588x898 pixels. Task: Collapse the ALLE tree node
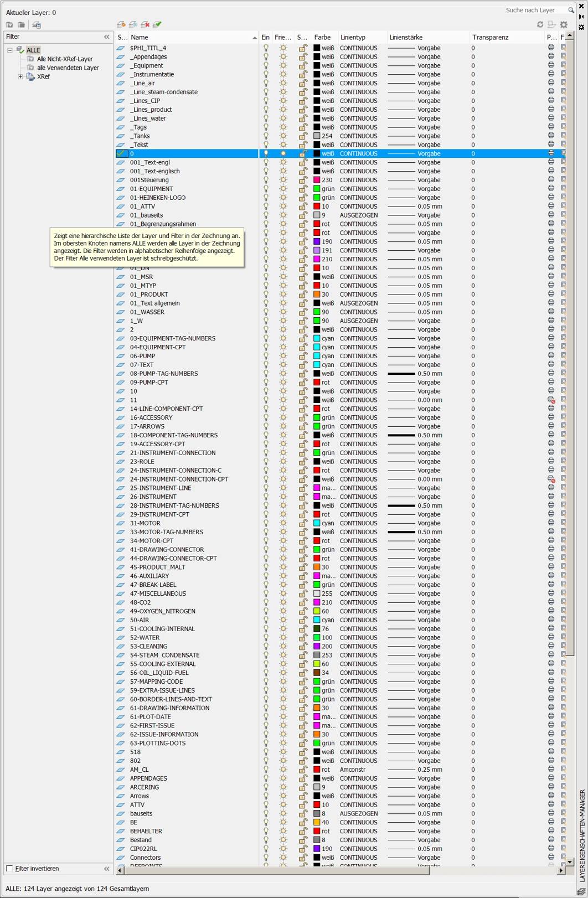click(x=9, y=50)
